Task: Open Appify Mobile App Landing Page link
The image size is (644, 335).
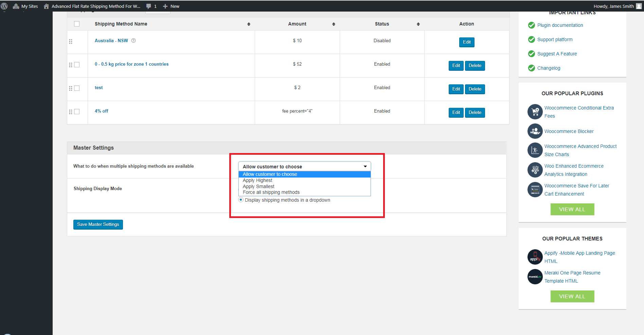Action: (580, 257)
